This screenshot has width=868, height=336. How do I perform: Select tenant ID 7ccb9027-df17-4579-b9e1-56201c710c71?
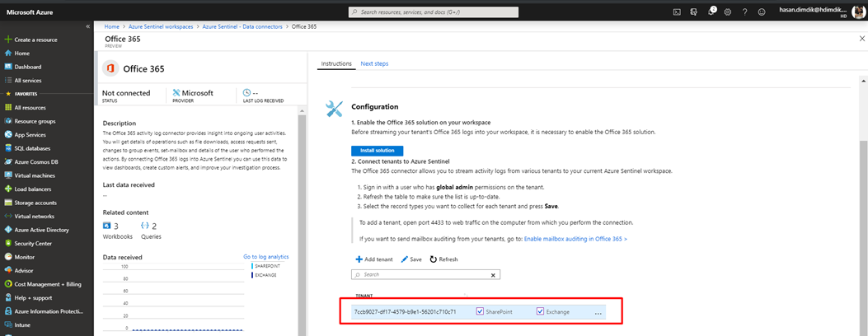[x=405, y=312]
